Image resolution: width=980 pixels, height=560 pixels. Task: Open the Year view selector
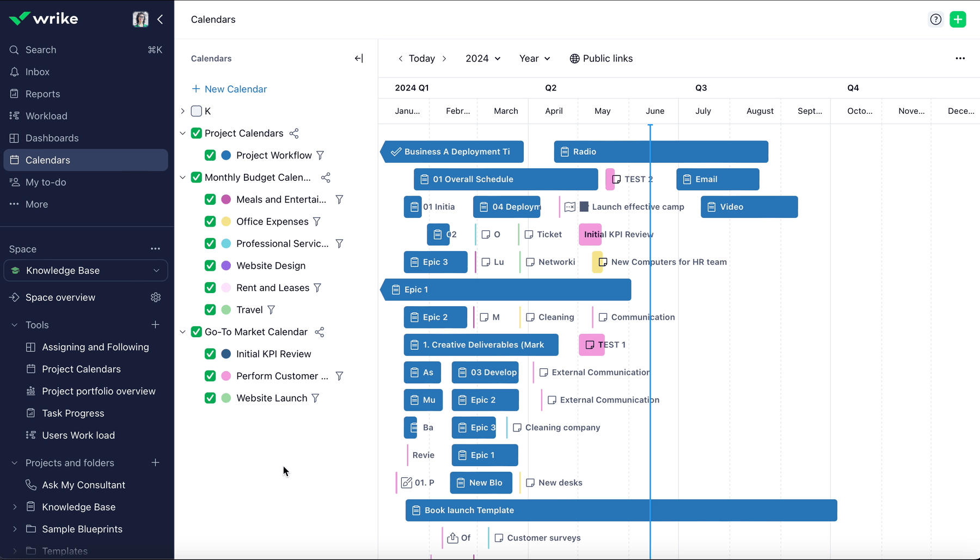tap(534, 58)
